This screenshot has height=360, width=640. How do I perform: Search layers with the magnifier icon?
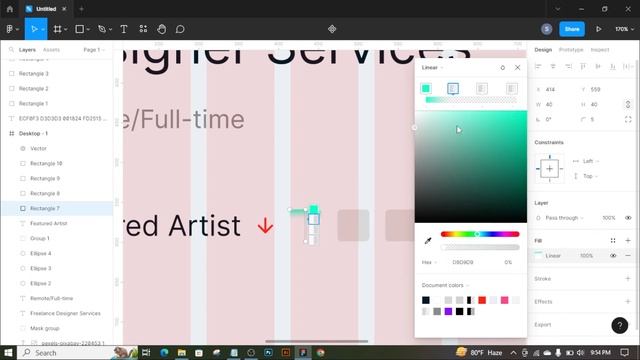tap(11, 50)
